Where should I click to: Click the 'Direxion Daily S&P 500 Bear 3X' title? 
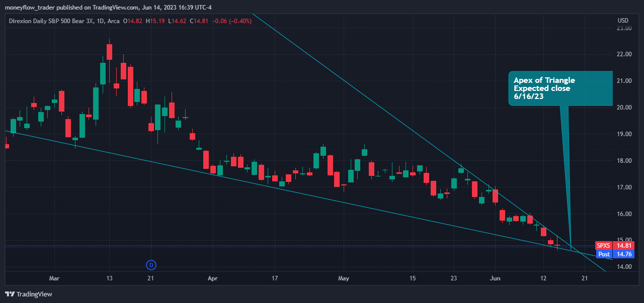pyautogui.click(x=51, y=21)
